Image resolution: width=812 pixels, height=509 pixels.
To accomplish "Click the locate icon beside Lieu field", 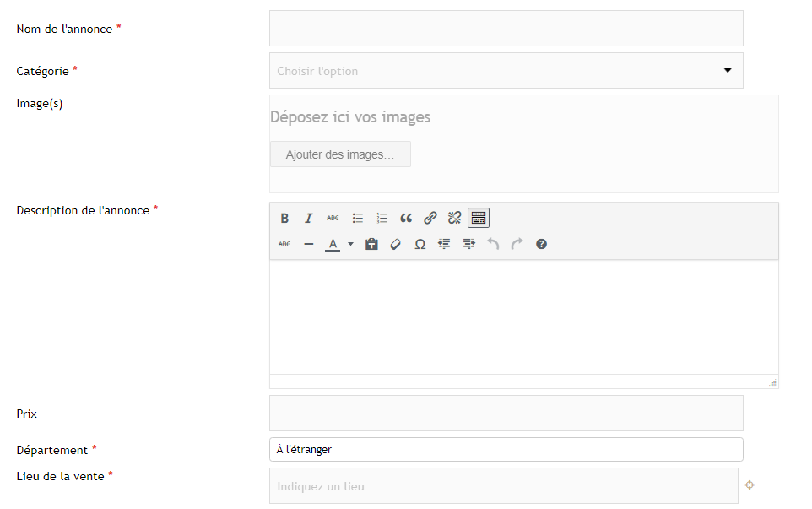I will coord(750,485).
